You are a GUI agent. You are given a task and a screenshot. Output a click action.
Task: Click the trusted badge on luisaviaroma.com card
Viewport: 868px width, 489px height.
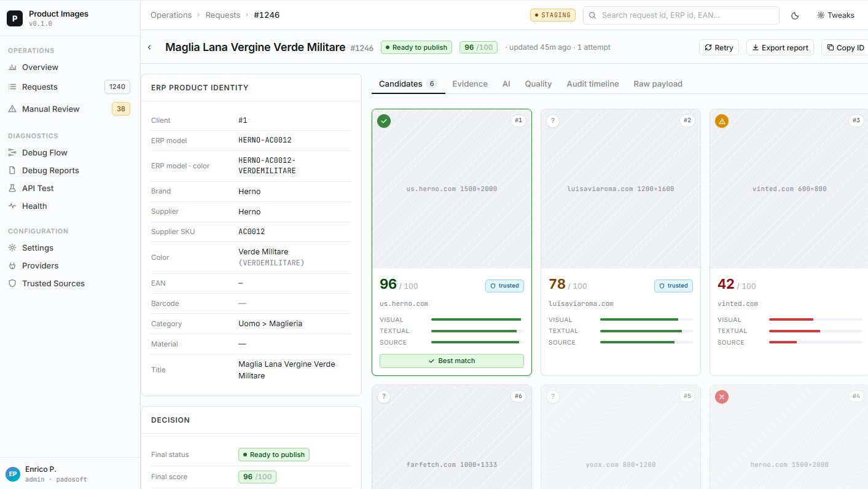pyautogui.click(x=673, y=286)
